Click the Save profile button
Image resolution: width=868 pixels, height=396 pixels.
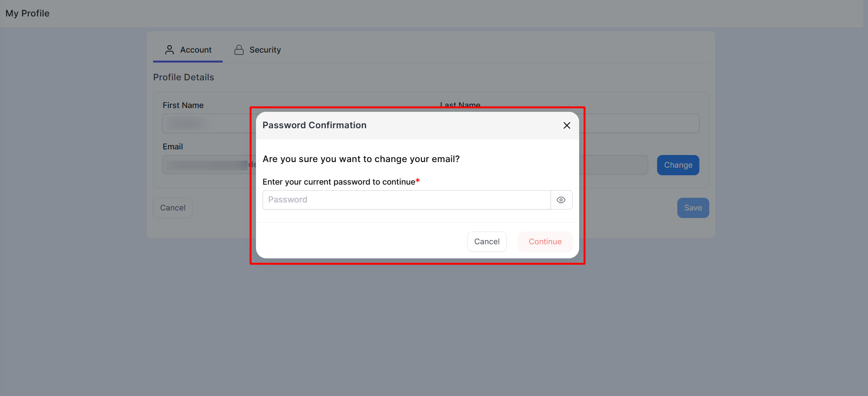(x=693, y=208)
